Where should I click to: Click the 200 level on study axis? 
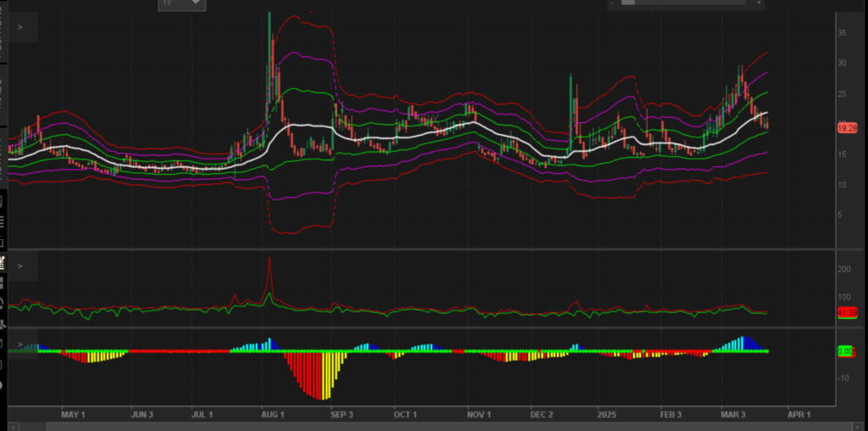click(x=844, y=269)
